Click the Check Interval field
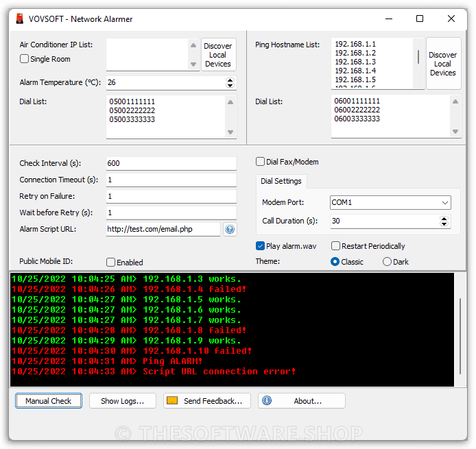Image resolution: width=476 pixels, height=449 pixels. 171,163
